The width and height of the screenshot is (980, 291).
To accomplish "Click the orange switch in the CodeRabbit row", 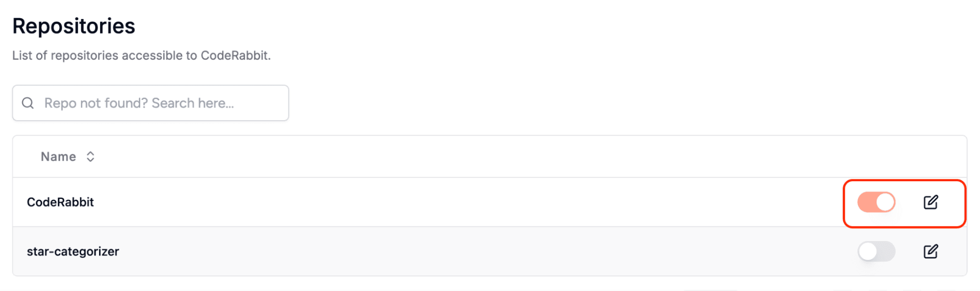I will pos(876,202).
